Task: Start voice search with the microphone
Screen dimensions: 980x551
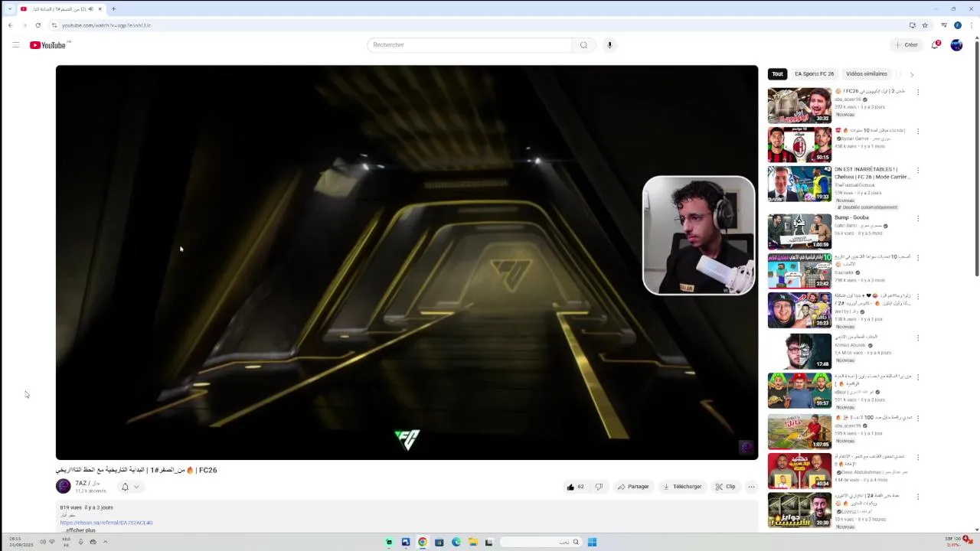Action: tap(609, 45)
